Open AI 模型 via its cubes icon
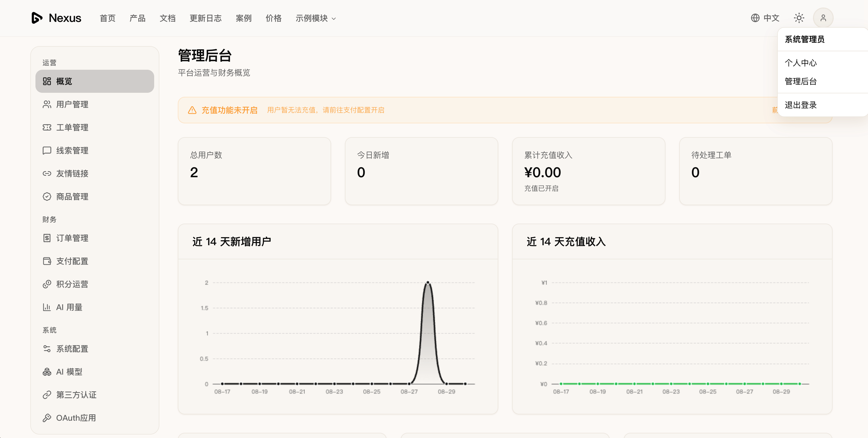The image size is (868, 438). coord(47,372)
